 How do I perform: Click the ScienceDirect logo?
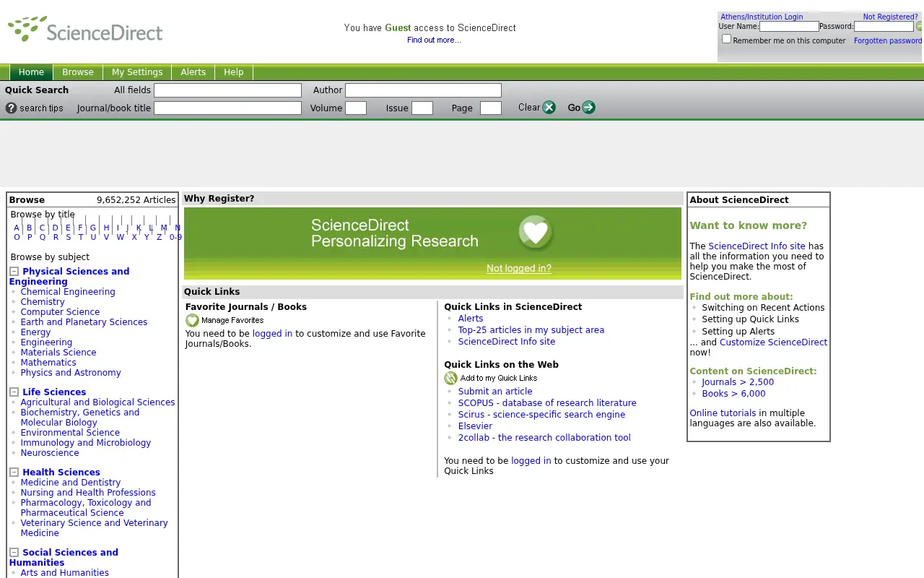[85, 29]
